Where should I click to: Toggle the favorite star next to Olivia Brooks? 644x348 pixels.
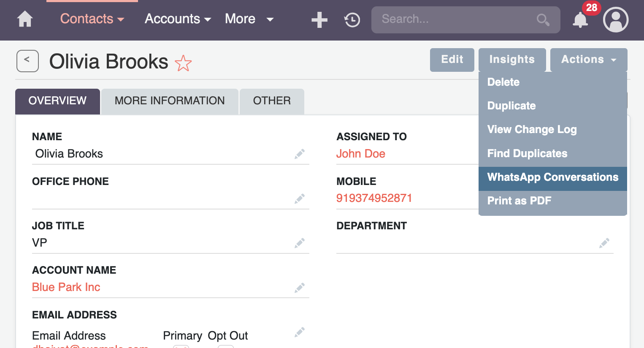point(184,64)
